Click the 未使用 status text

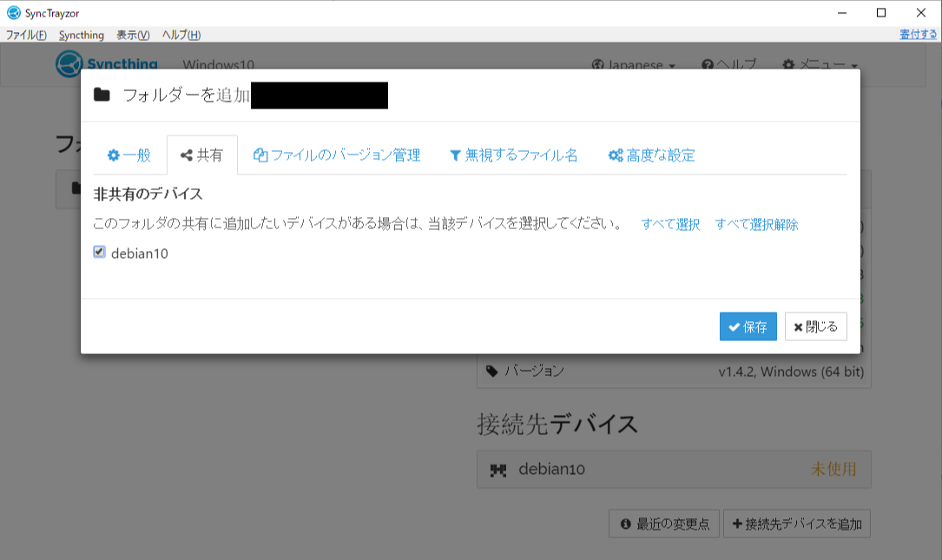(x=833, y=469)
